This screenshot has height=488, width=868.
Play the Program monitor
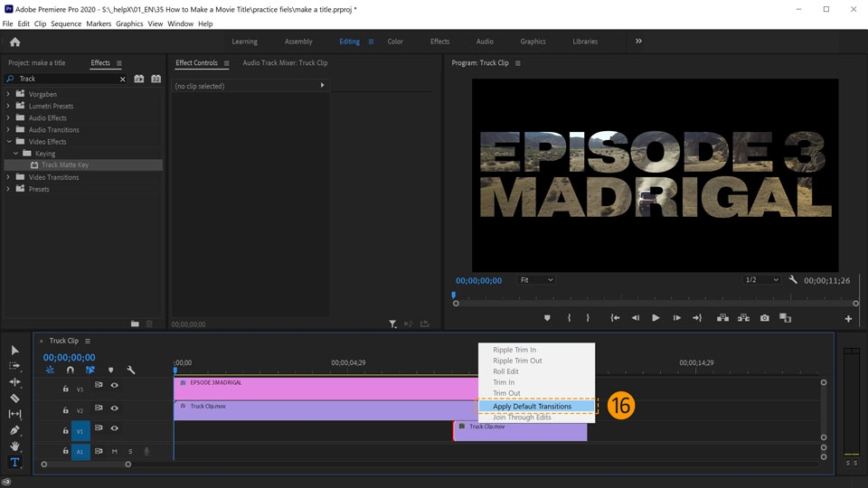(x=656, y=318)
